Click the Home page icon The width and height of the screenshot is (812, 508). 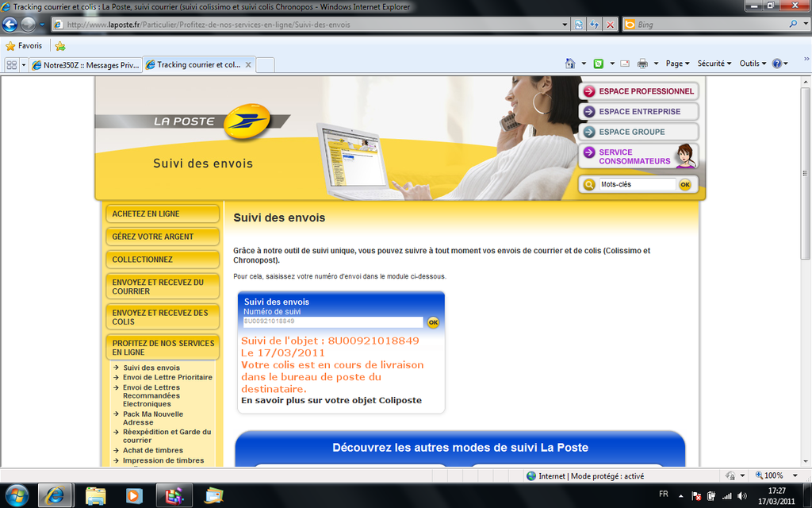tap(570, 63)
